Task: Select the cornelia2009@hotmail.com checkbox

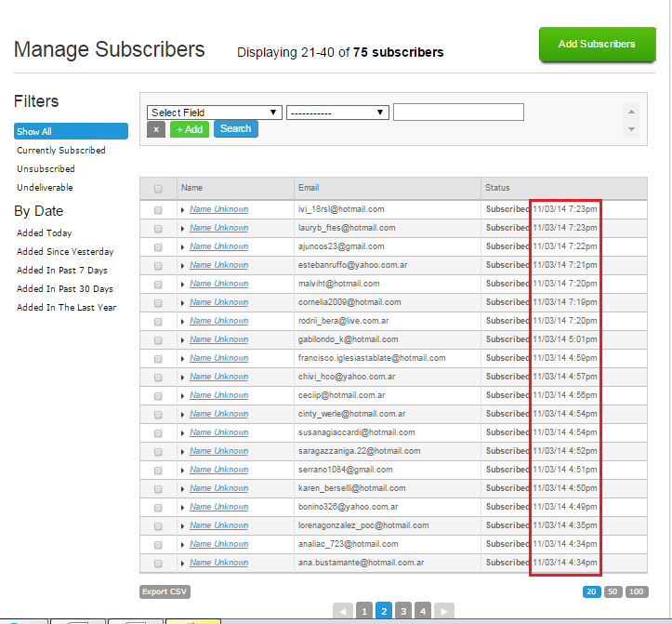Action: [158, 303]
